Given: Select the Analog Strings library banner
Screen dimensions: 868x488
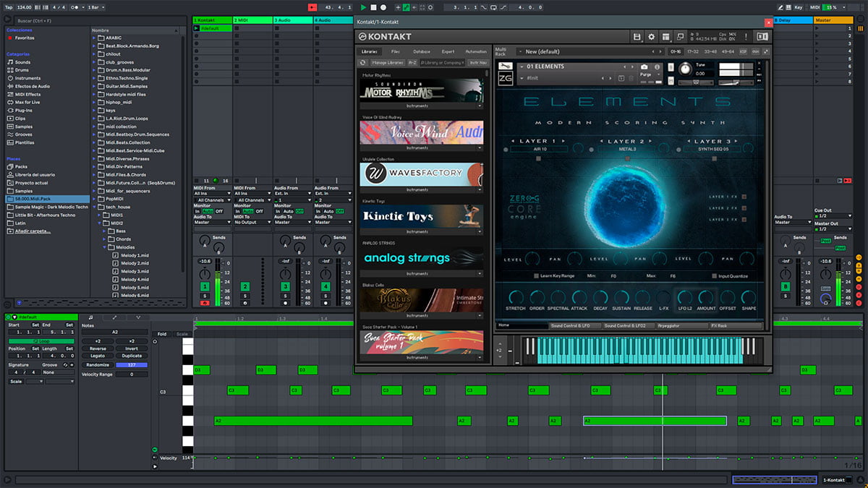Looking at the screenshot, I should pos(421,258).
